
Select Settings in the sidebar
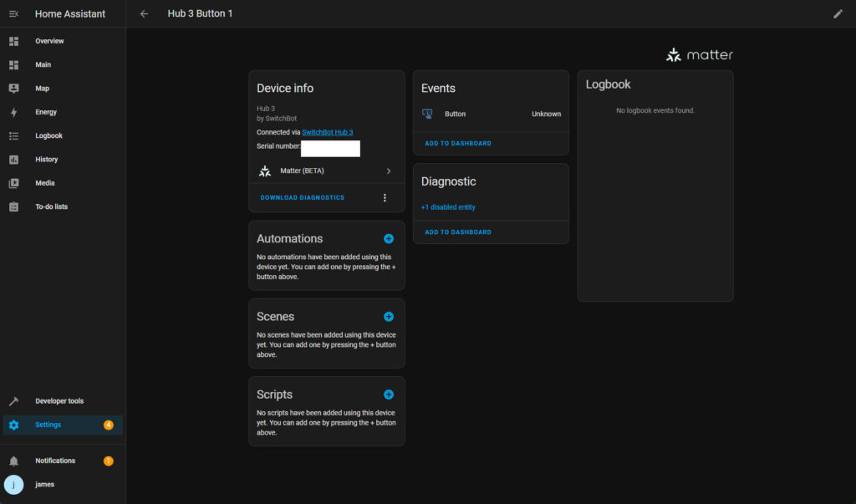tap(48, 425)
